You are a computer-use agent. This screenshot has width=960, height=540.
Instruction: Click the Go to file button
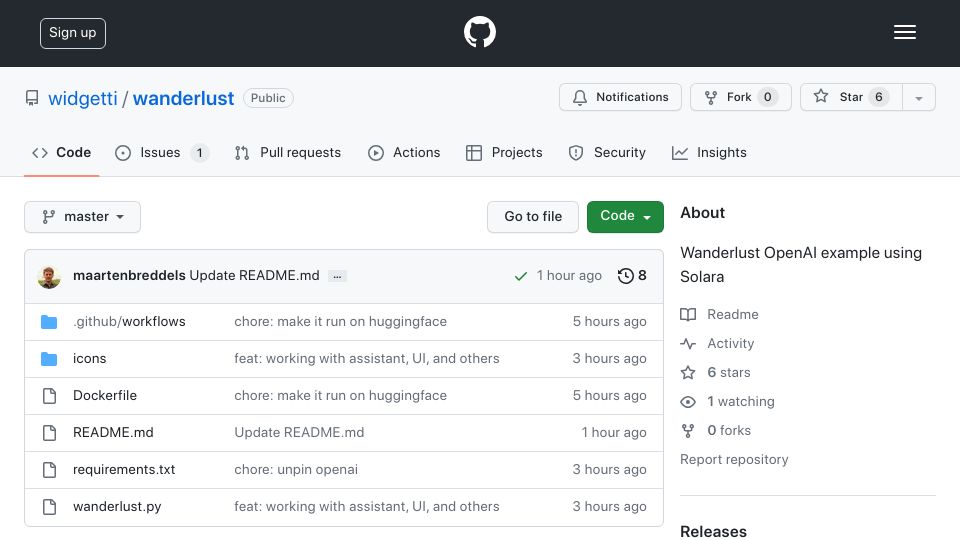click(533, 217)
